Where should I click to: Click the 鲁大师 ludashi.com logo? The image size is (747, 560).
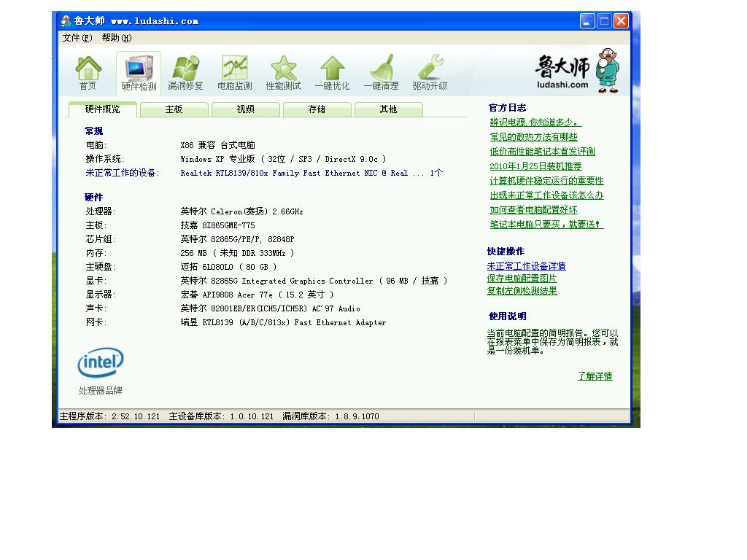[577, 71]
